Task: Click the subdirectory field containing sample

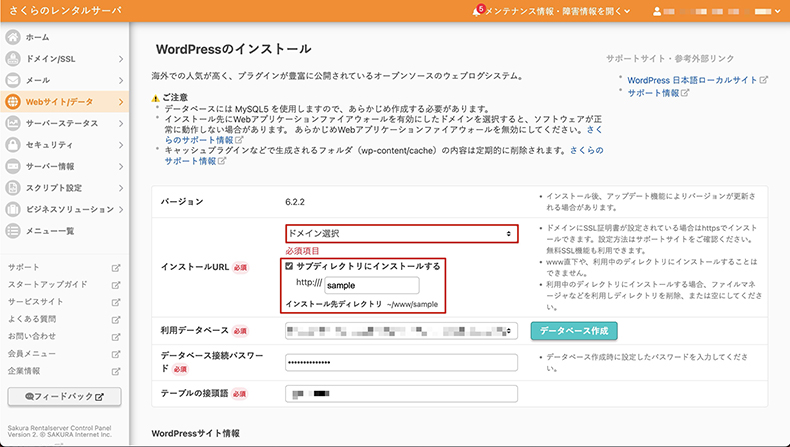Action: click(x=372, y=285)
